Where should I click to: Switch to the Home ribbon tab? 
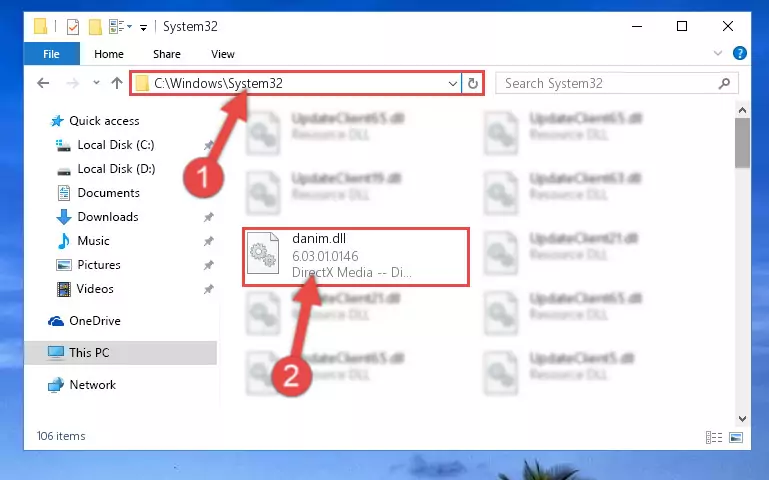[108, 54]
